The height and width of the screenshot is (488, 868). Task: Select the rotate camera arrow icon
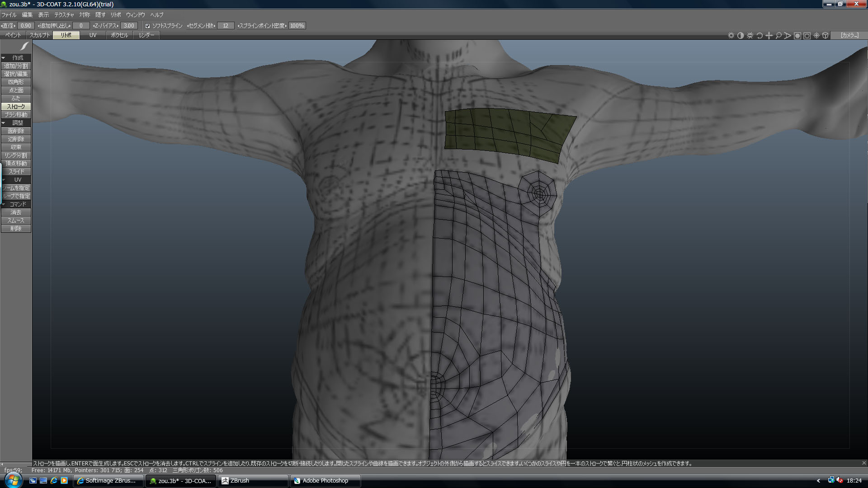759,35
